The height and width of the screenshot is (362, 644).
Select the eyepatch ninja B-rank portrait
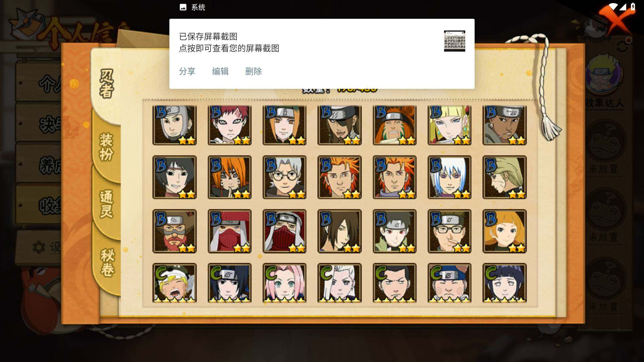coord(339,125)
